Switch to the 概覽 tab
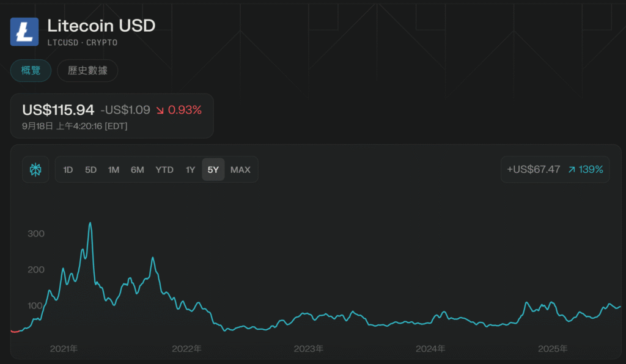Screen dimensions: 626x364 point(31,71)
